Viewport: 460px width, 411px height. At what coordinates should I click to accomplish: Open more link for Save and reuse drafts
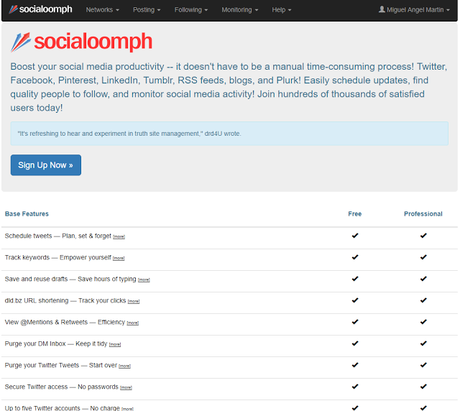[x=144, y=280]
